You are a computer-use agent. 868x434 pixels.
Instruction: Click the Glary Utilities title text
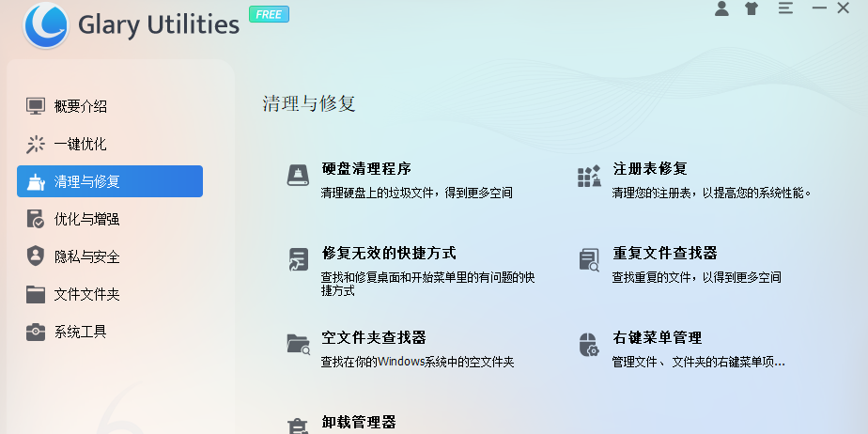click(x=159, y=26)
